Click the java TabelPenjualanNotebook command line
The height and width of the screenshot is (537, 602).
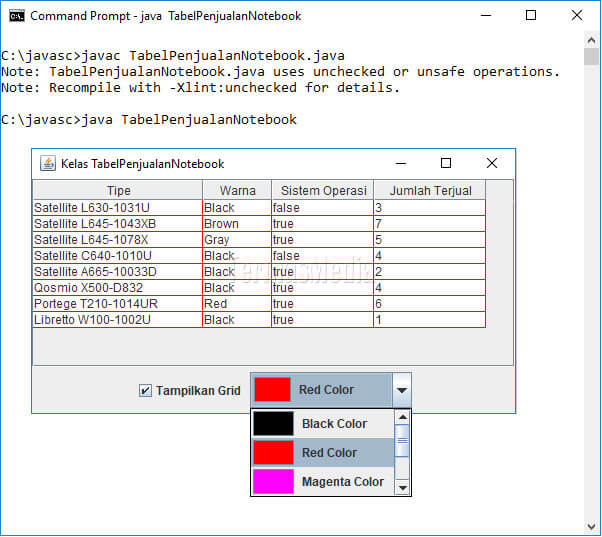pyautogui.click(x=149, y=119)
